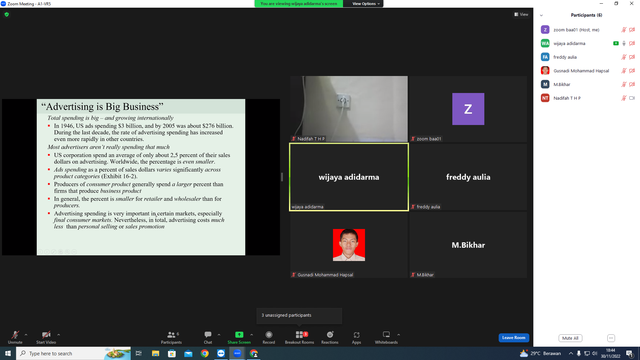This screenshot has width=640, height=360.
Task: Click the blue Leave Room button
Action: click(513, 338)
